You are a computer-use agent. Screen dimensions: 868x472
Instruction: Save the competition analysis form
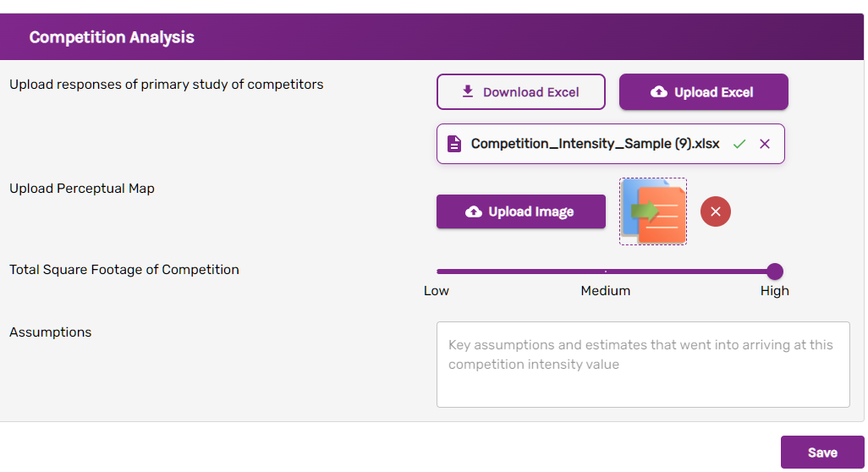pos(821,453)
